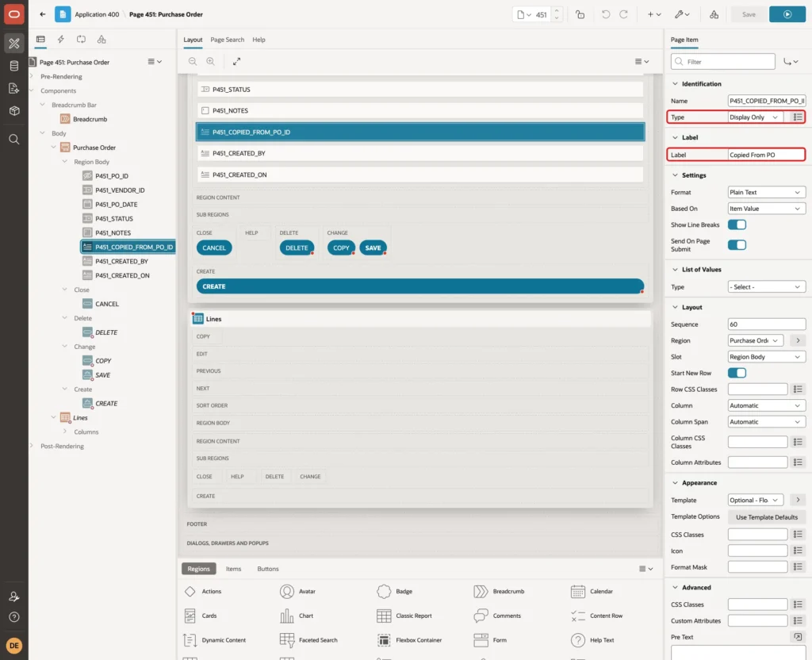Click the page lock icon
Viewport: 812px width, 660px height.
click(x=580, y=14)
